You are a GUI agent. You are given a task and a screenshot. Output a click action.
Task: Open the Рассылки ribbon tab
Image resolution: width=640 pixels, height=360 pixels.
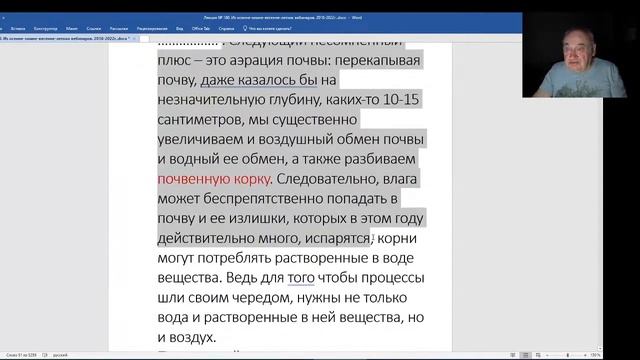click(119, 29)
